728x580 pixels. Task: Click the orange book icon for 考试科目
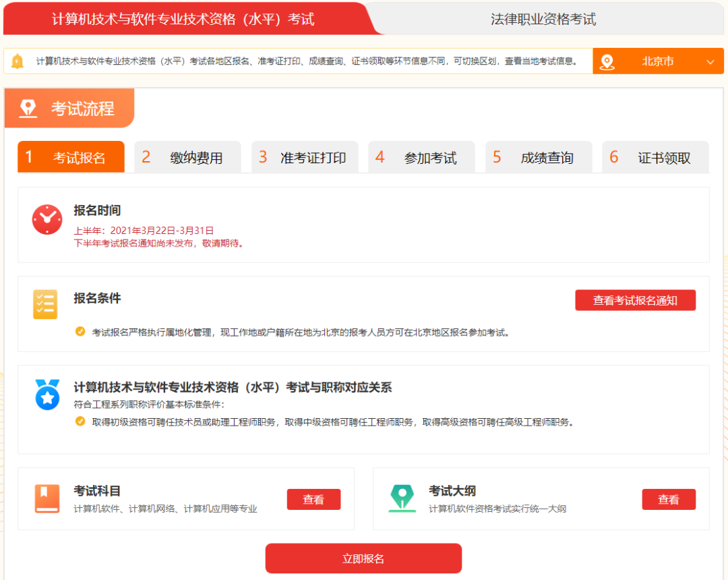(x=47, y=499)
